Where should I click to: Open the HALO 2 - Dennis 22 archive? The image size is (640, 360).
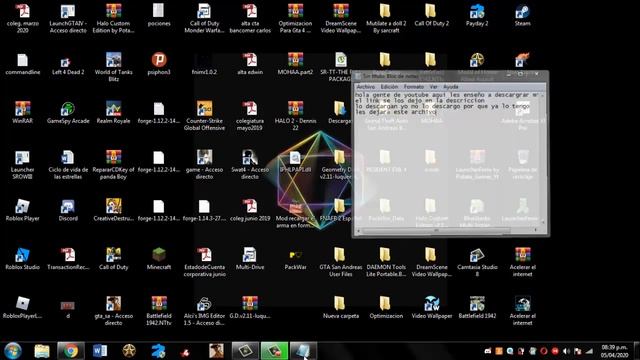[295, 116]
